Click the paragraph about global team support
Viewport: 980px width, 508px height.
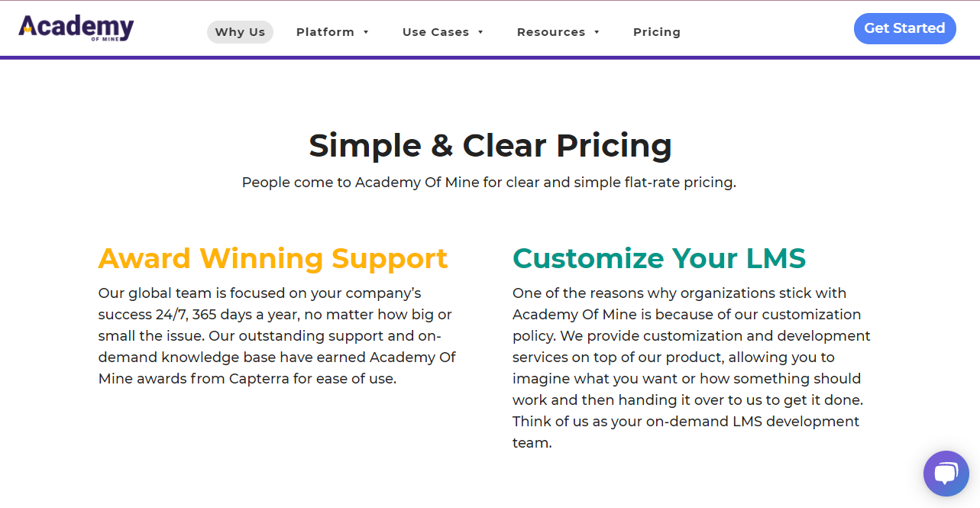pos(277,336)
